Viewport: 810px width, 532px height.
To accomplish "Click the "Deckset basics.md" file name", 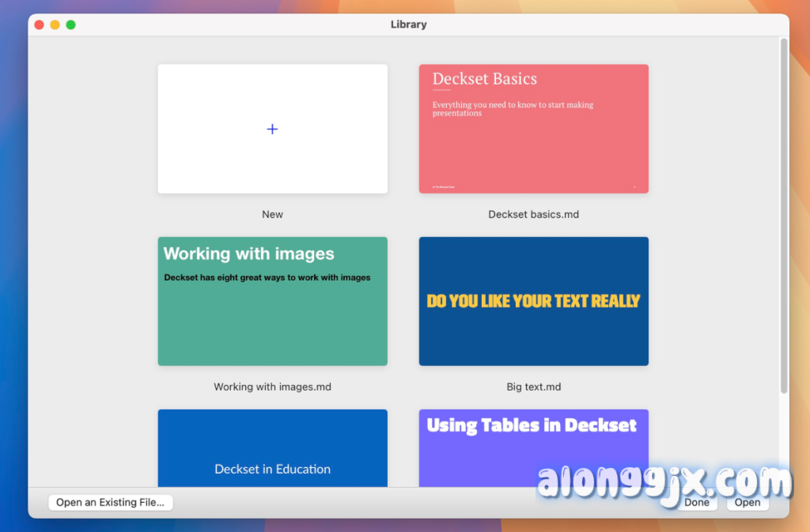I will pos(533,214).
